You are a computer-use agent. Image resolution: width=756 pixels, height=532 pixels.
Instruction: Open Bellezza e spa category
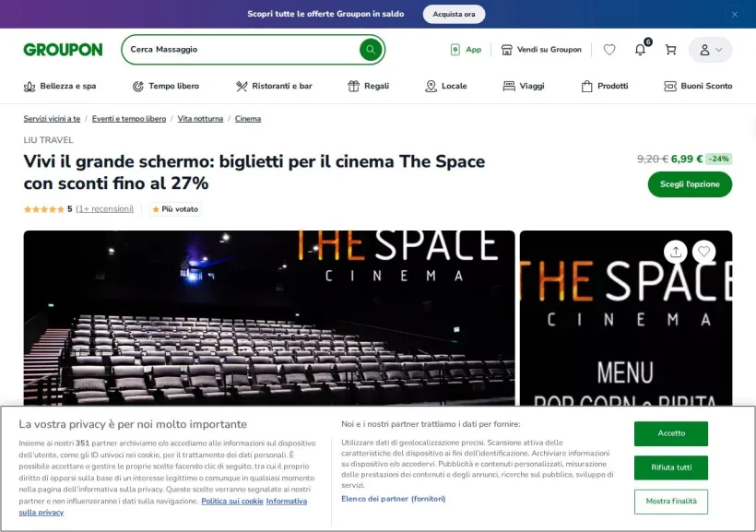(x=60, y=86)
